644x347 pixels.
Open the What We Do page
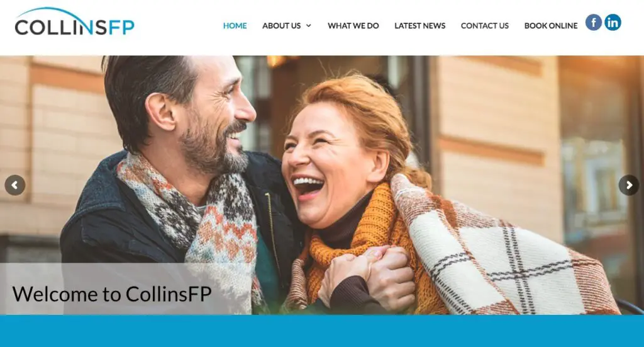(353, 25)
